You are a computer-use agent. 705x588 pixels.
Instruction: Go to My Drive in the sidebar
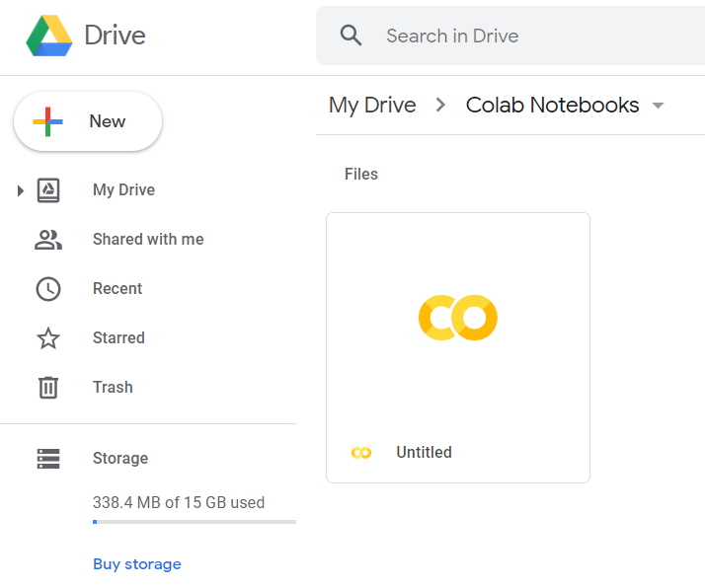point(123,190)
